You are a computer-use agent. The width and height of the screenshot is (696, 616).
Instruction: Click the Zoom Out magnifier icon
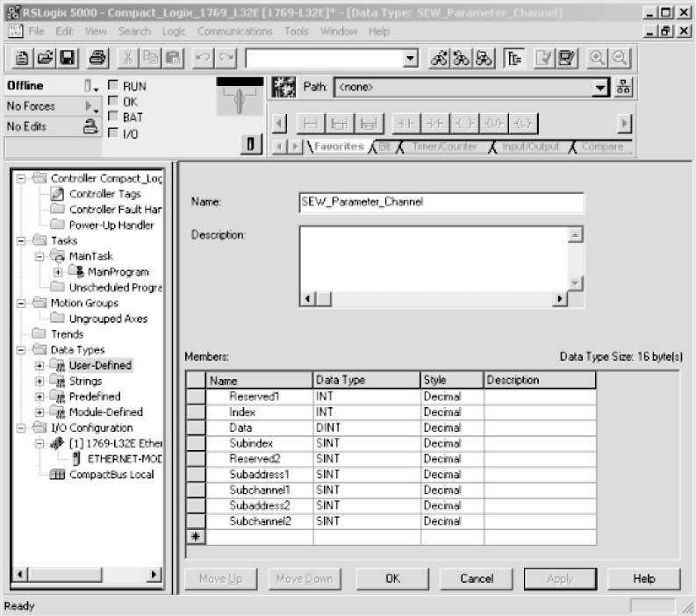pos(620,58)
